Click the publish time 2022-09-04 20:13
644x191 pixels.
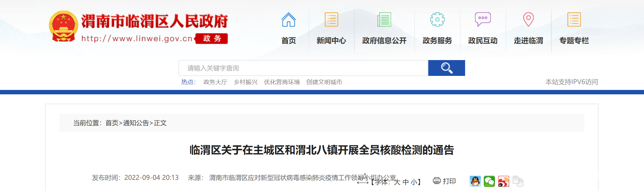point(151,178)
